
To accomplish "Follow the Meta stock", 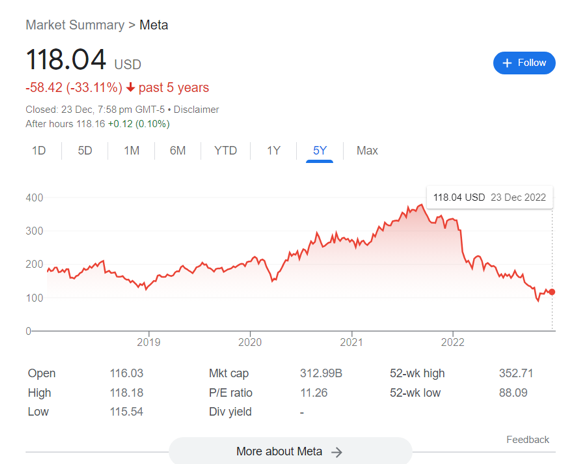I will coord(524,63).
